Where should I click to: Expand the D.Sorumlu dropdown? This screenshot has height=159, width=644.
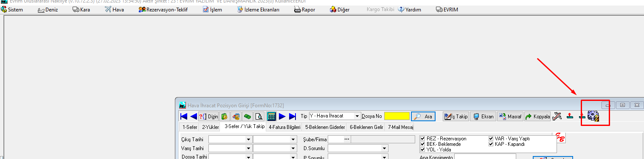(385, 148)
